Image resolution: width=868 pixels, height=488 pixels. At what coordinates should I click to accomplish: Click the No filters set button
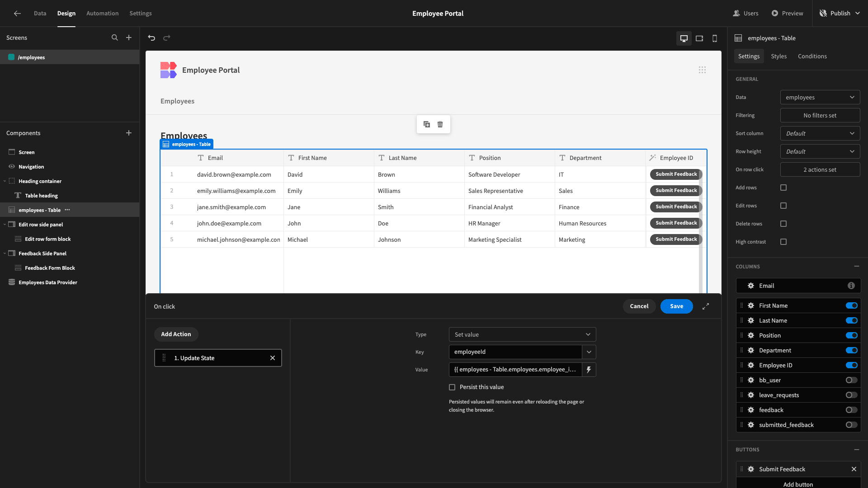[820, 115]
